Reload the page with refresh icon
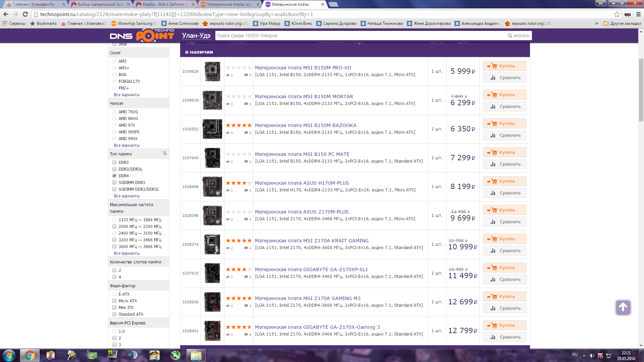644x362 pixels. (25, 14)
